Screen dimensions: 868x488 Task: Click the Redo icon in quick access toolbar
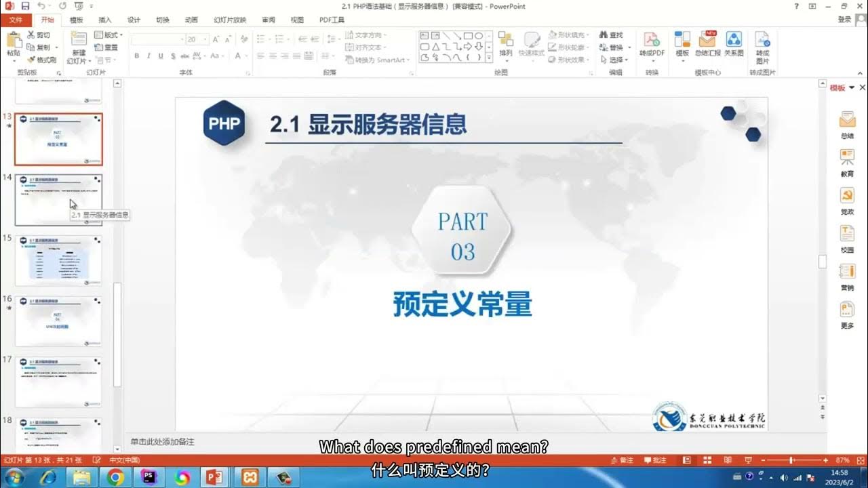point(62,6)
